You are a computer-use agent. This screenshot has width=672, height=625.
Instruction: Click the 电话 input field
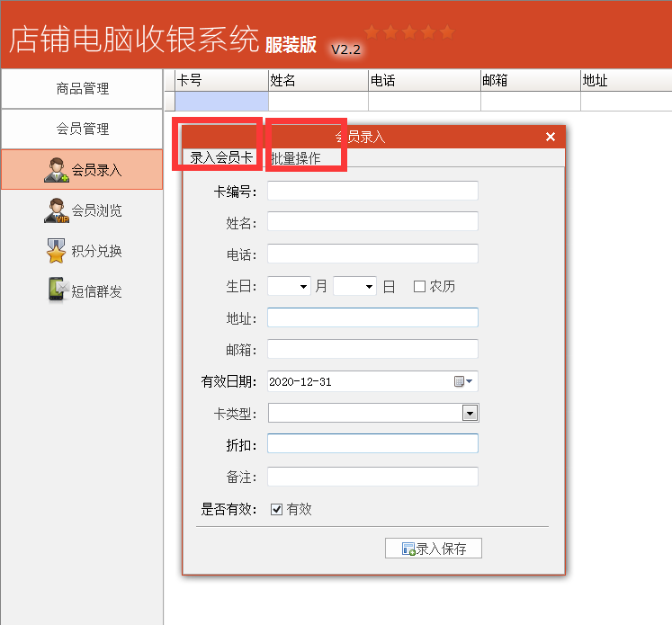point(372,254)
